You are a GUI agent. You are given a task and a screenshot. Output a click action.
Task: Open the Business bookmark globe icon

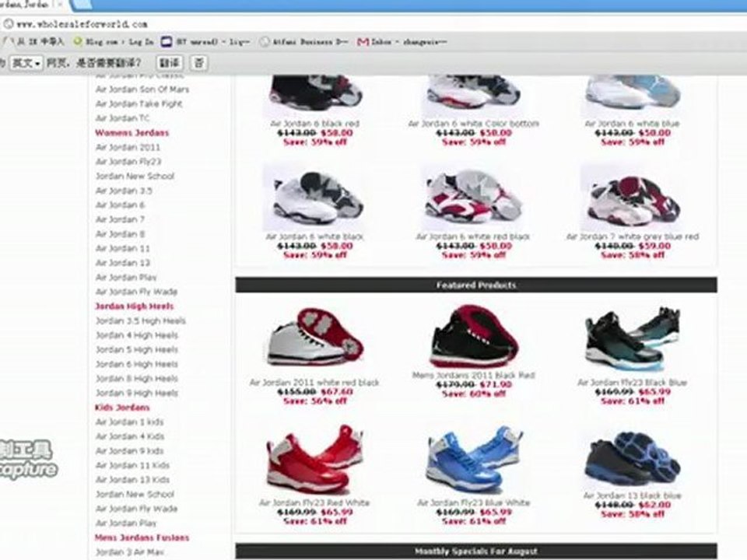click(264, 42)
